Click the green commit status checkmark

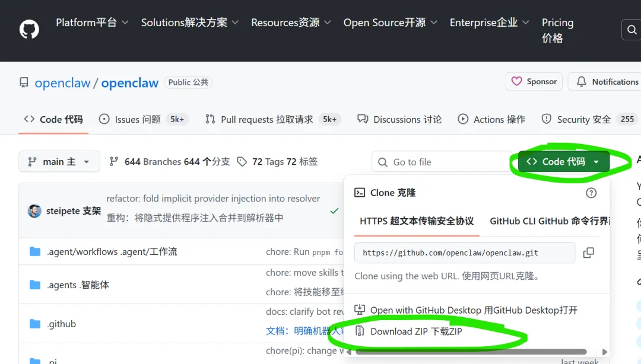(x=334, y=211)
